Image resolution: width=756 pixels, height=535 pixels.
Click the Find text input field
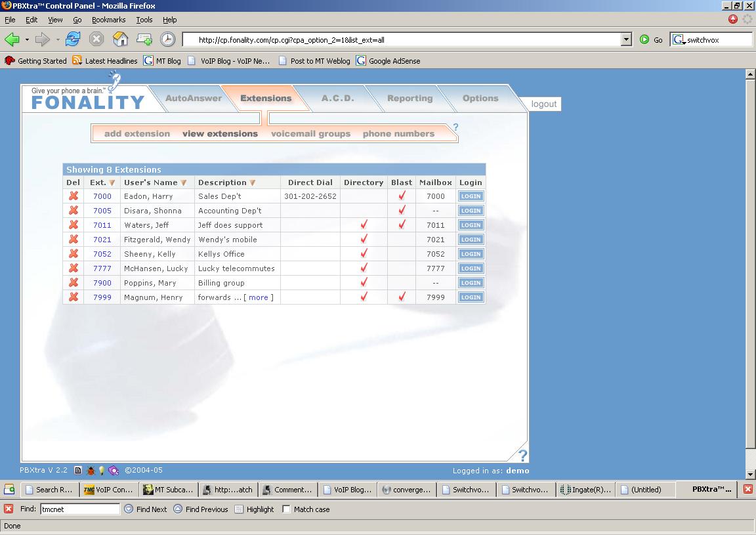pyautogui.click(x=80, y=509)
